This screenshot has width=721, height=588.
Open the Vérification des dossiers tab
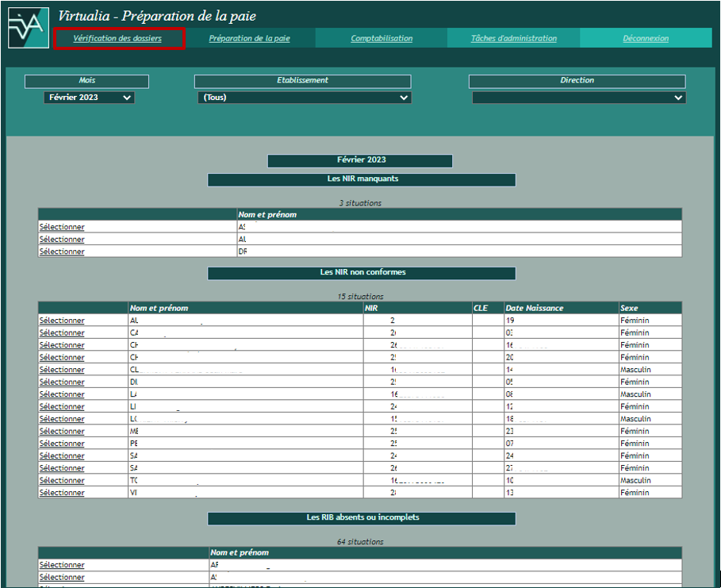[x=117, y=38]
